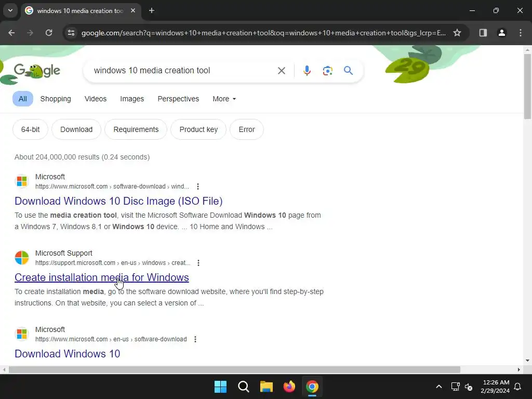Apply the Error filter chip
This screenshot has width=532, height=399.
(247, 129)
